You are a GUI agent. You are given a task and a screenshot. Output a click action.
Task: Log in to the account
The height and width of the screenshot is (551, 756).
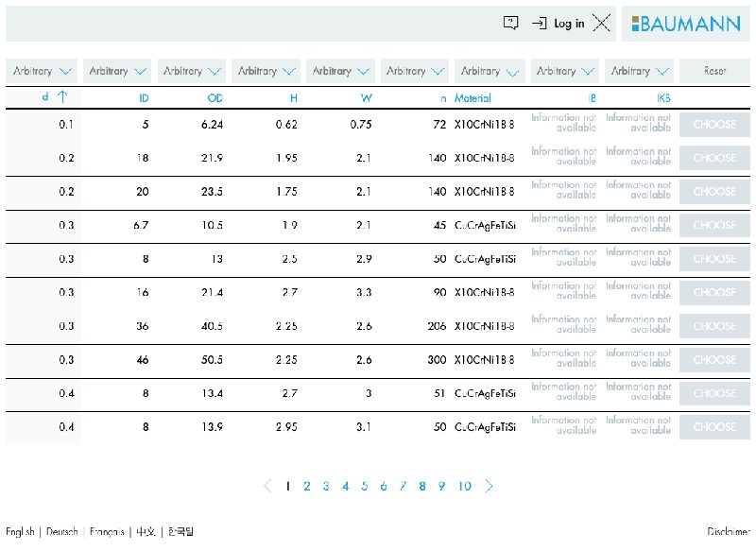[x=569, y=23]
